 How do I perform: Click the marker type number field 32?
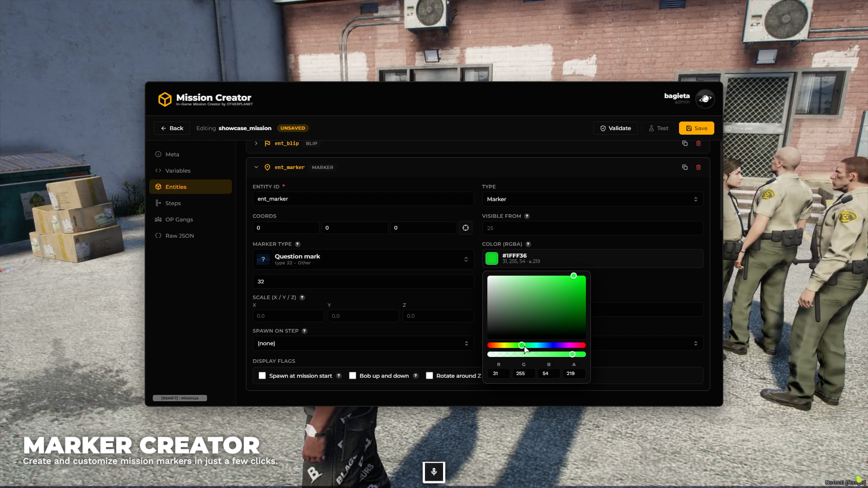[363, 282]
